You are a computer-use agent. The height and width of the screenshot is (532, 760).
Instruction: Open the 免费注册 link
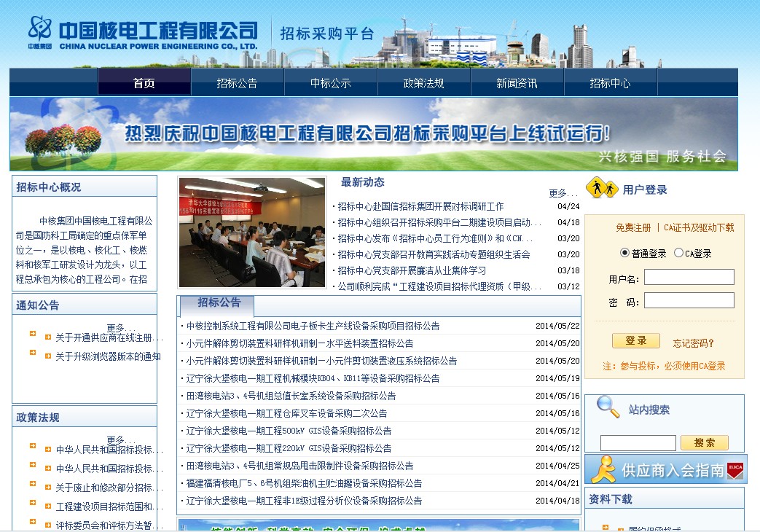633,227
